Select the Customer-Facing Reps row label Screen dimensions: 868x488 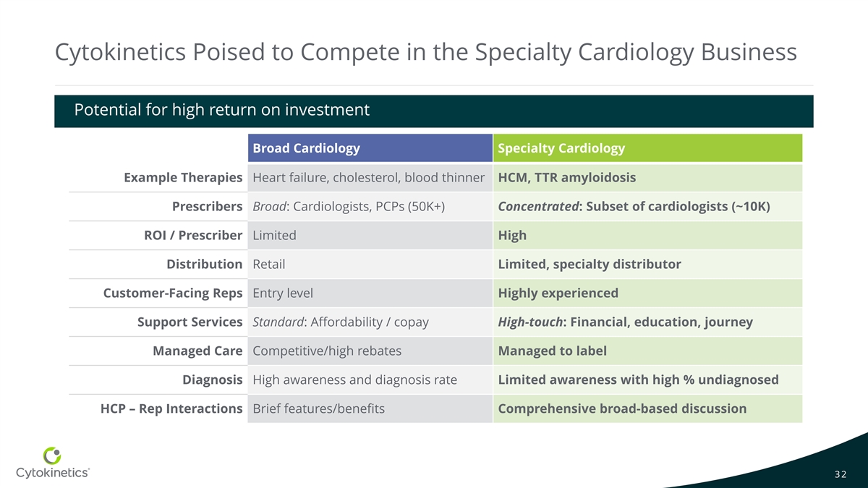pyautogui.click(x=172, y=293)
